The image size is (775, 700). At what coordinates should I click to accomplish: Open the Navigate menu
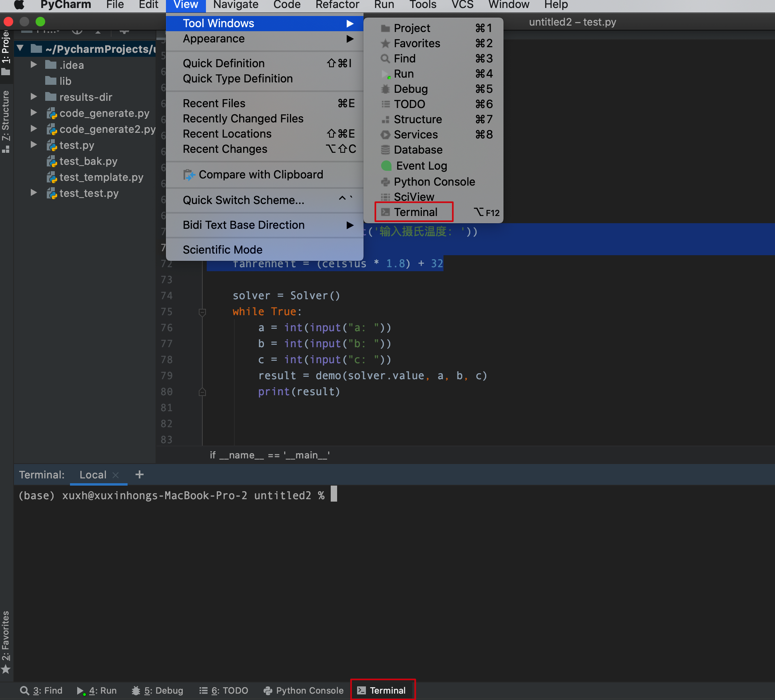point(236,5)
